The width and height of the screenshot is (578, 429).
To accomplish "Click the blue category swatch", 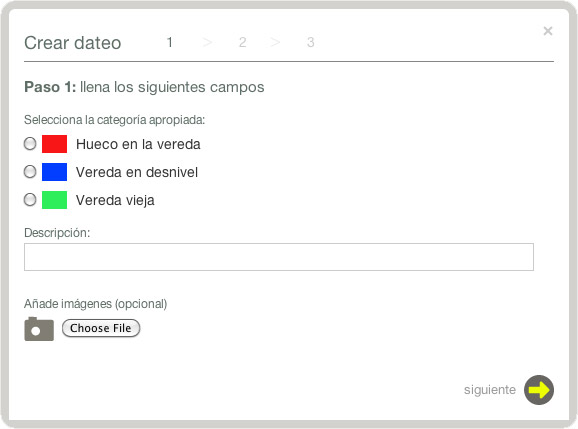I will (55, 172).
